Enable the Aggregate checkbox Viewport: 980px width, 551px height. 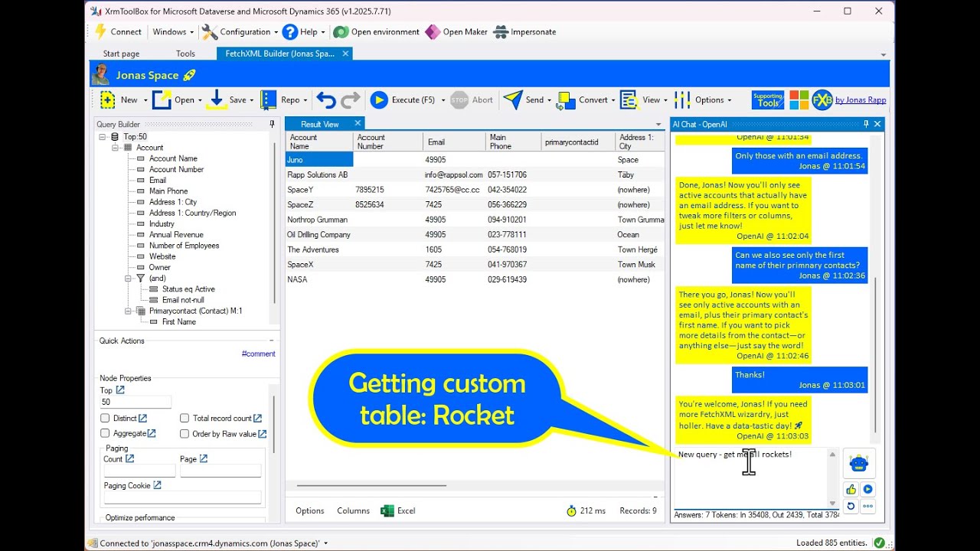[105, 433]
